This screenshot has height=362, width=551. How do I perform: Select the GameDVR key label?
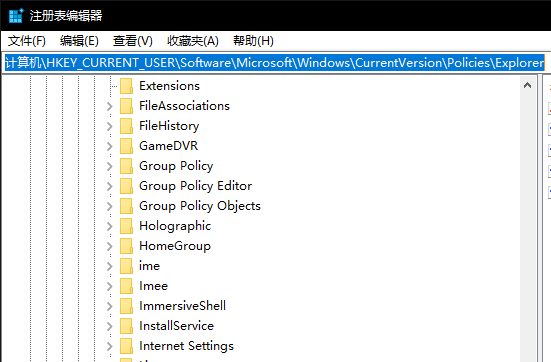click(x=169, y=146)
